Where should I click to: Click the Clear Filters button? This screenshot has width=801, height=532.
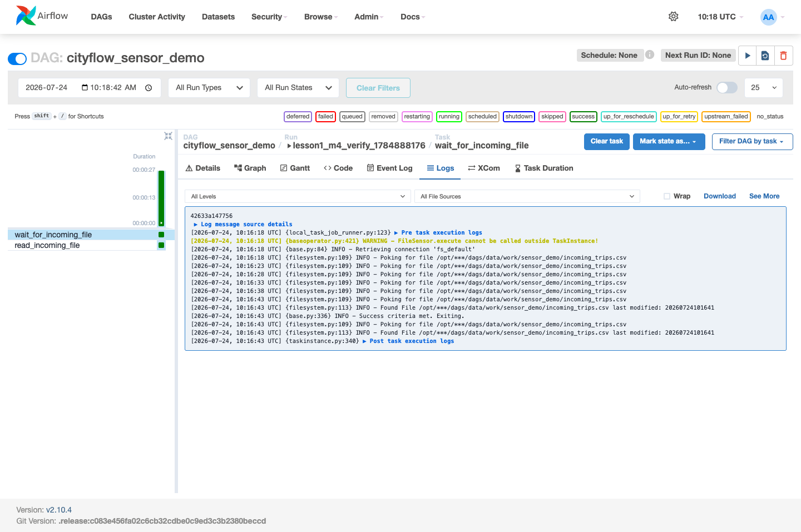(378, 88)
